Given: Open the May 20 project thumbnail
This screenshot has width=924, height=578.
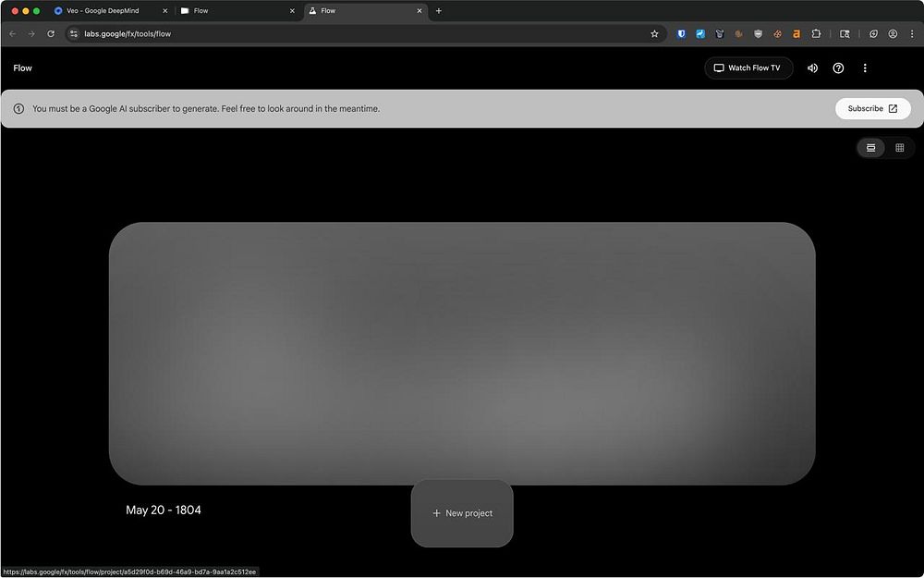Looking at the screenshot, I should coord(462,353).
